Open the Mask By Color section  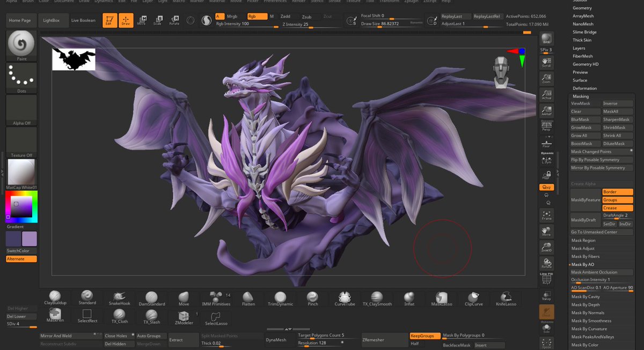pyautogui.click(x=585, y=345)
